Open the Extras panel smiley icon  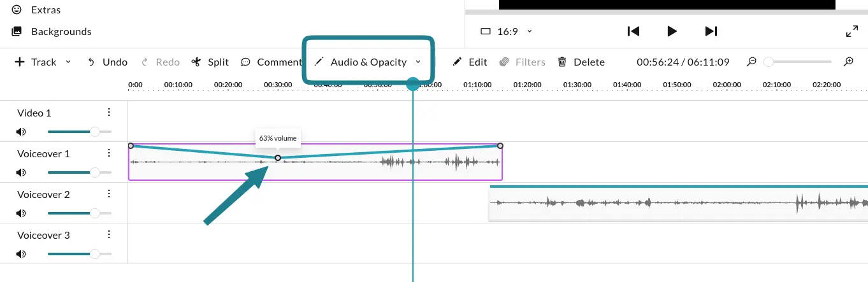point(17,10)
